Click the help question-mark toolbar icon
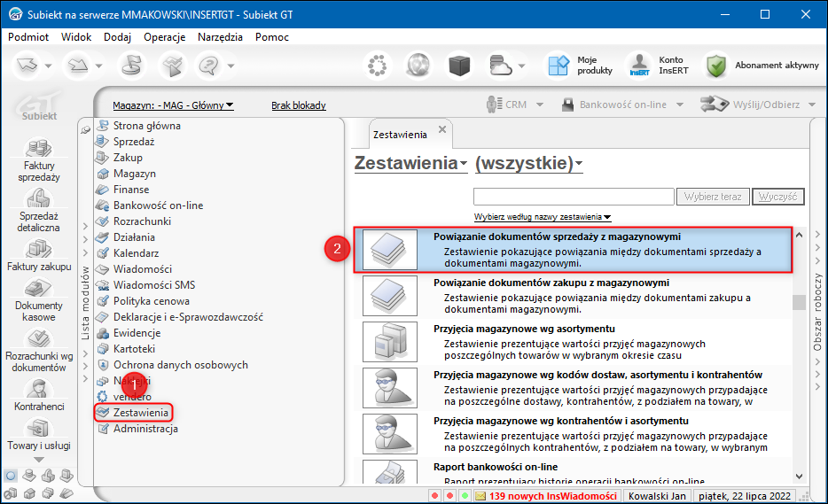Viewport: 828px width, 504px height. click(209, 66)
